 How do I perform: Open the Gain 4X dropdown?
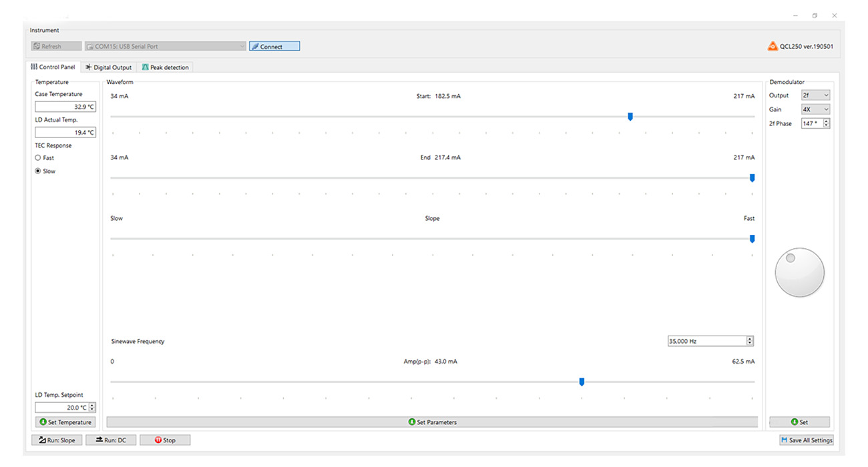coord(815,109)
